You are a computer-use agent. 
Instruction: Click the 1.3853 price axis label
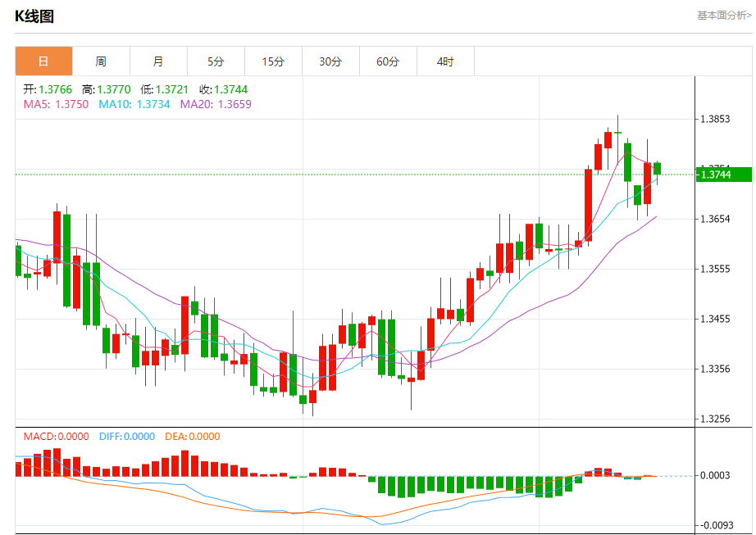pos(715,119)
